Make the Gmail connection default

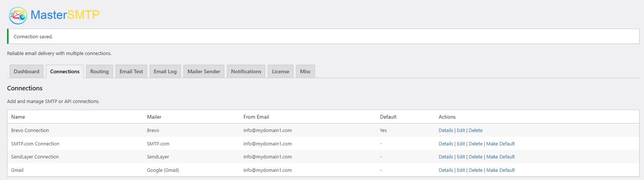[x=500, y=170]
